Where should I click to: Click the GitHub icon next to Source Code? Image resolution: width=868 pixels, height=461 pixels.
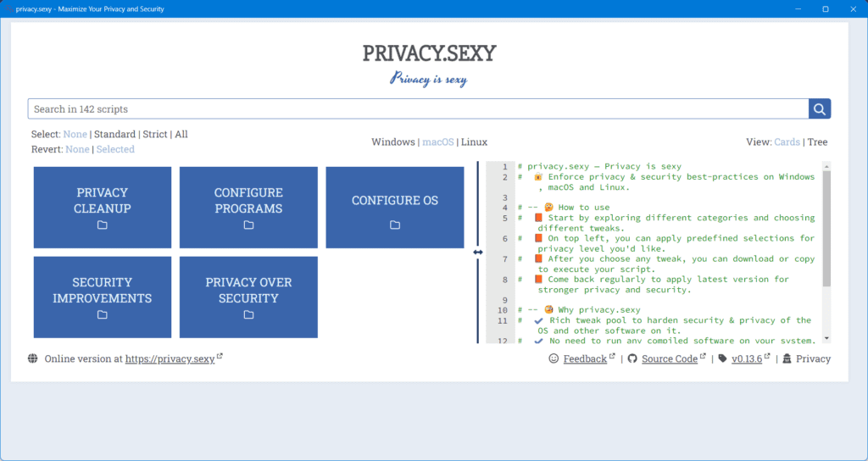pyautogui.click(x=632, y=358)
